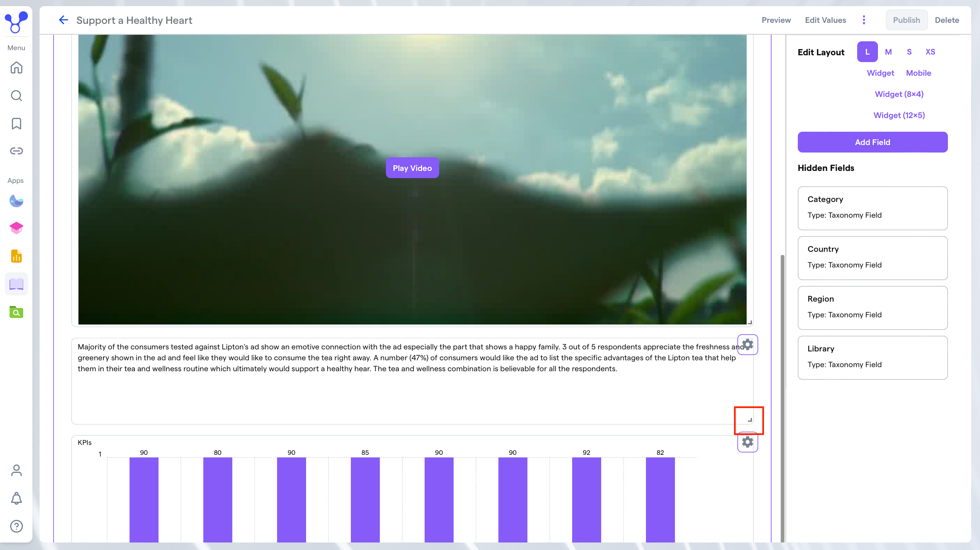Click the Delete button

[x=947, y=20]
